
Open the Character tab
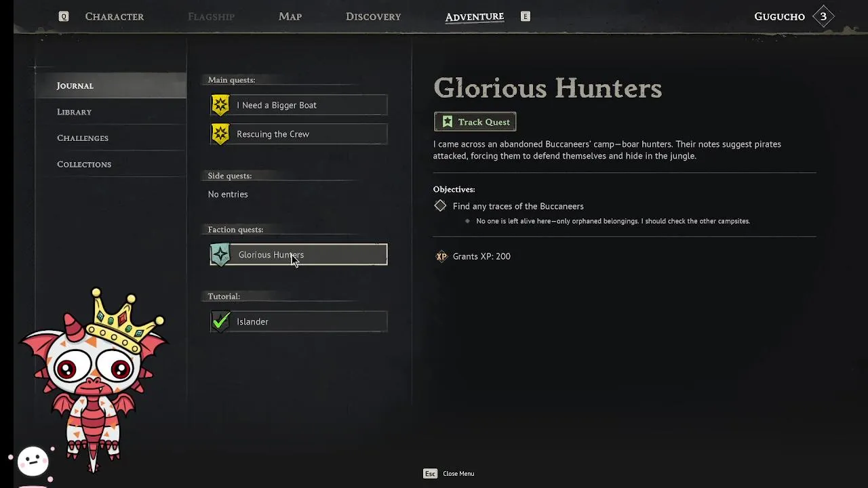(115, 16)
